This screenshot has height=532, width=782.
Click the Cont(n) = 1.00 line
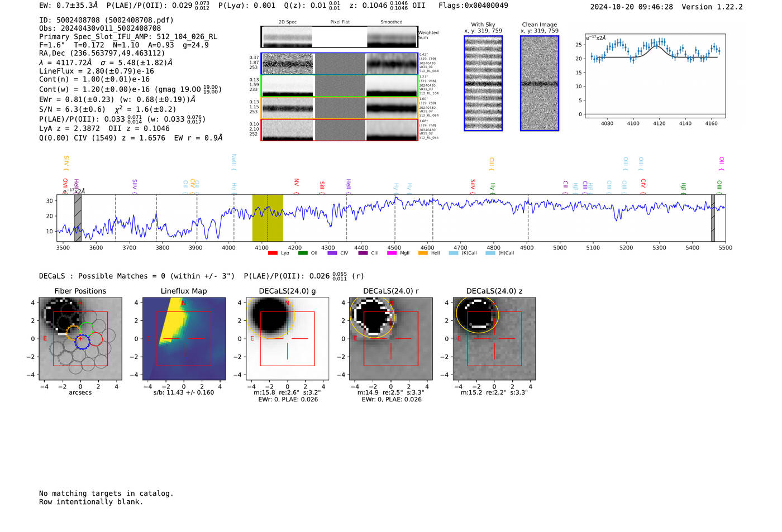[x=94, y=79]
